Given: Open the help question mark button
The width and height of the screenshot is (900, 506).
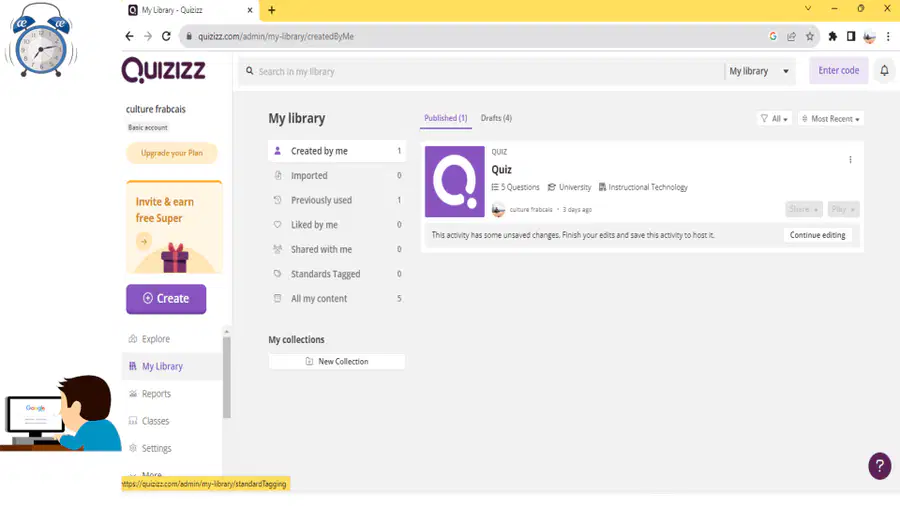Looking at the screenshot, I should click(x=879, y=466).
